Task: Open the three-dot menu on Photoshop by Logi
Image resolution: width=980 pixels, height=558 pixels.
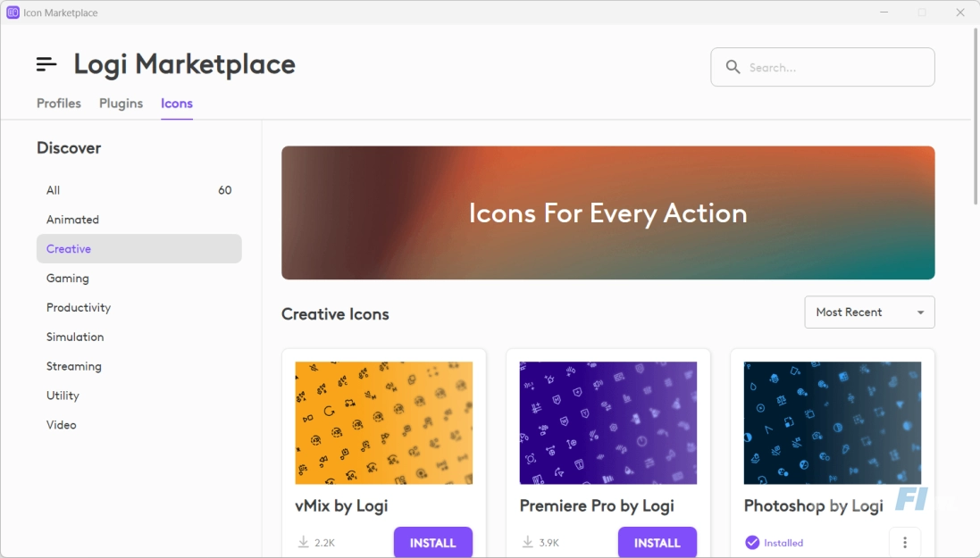Action: (x=904, y=543)
